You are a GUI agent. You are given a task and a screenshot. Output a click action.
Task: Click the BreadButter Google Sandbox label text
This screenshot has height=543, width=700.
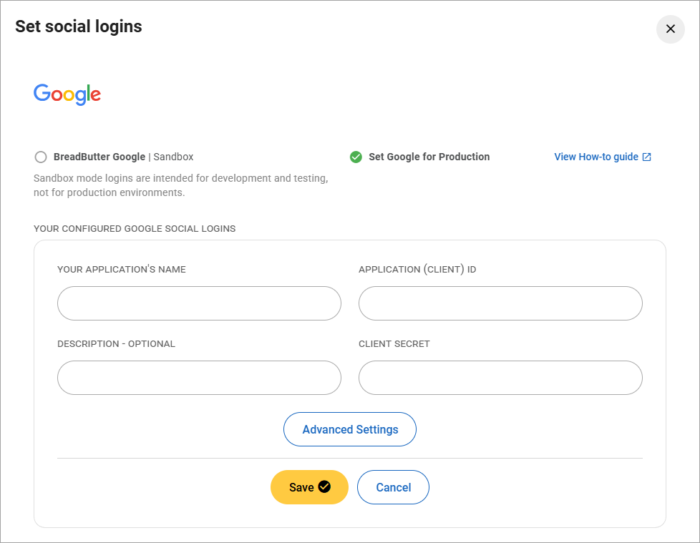tap(123, 157)
